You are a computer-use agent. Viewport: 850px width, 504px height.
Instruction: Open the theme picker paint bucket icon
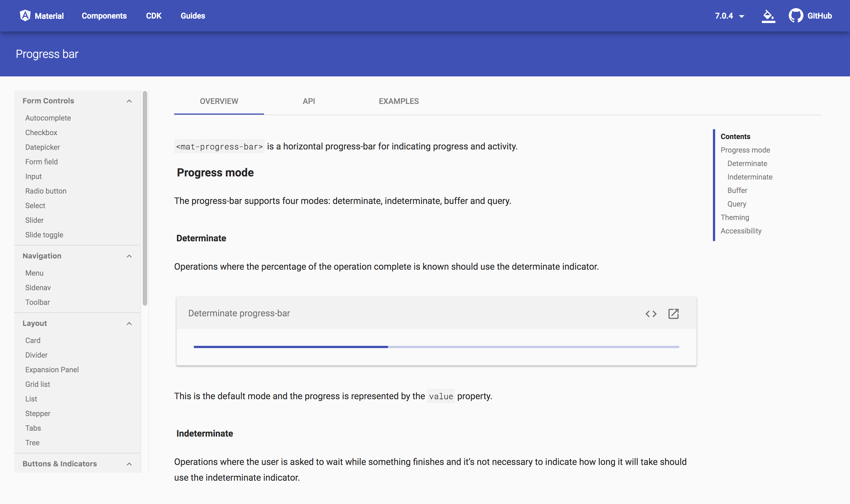pyautogui.click(x=768, y=16)
